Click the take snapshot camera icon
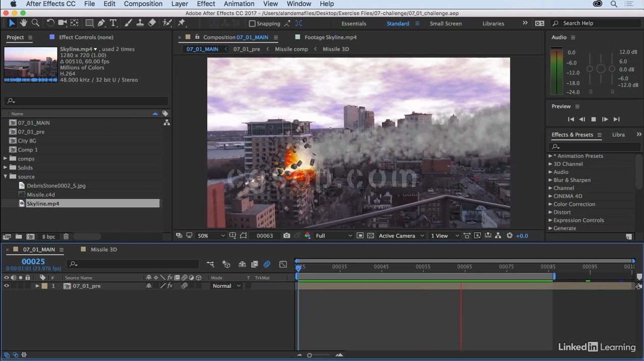The image size is (644, 361). coord(286,235)
